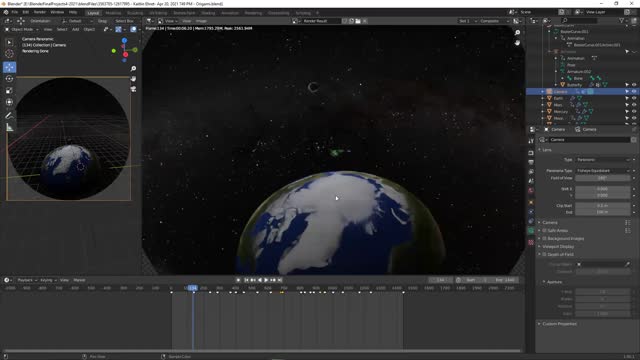This screenshot has height=360, width=640.
Task: Open the Object Data camera properties tab
Action: (531, 231)
